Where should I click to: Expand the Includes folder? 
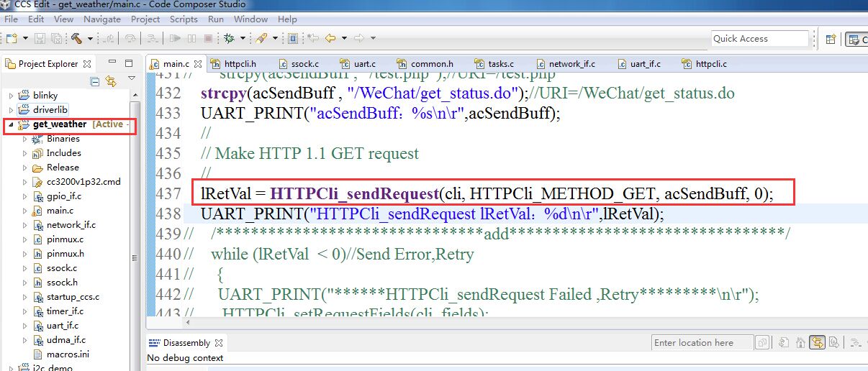click(25, 153)
